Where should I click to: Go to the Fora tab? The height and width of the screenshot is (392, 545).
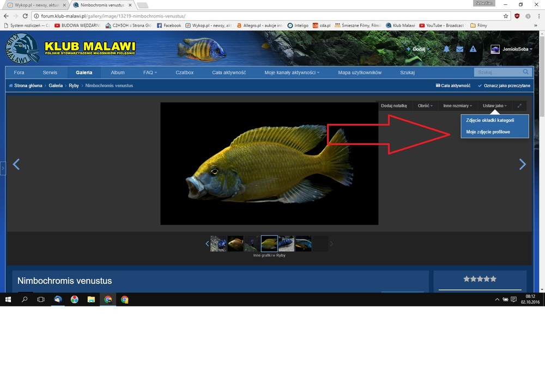click(19, 72)
